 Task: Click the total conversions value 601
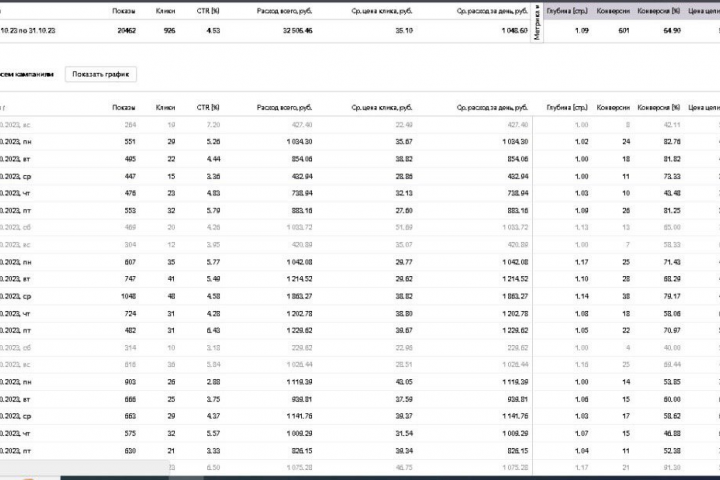tap(624, 31)
